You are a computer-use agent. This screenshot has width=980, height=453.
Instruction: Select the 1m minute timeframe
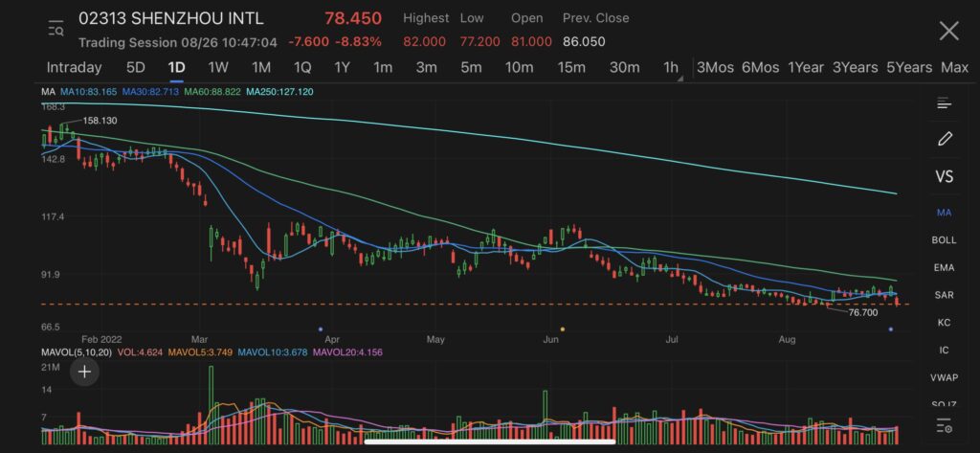383,68
